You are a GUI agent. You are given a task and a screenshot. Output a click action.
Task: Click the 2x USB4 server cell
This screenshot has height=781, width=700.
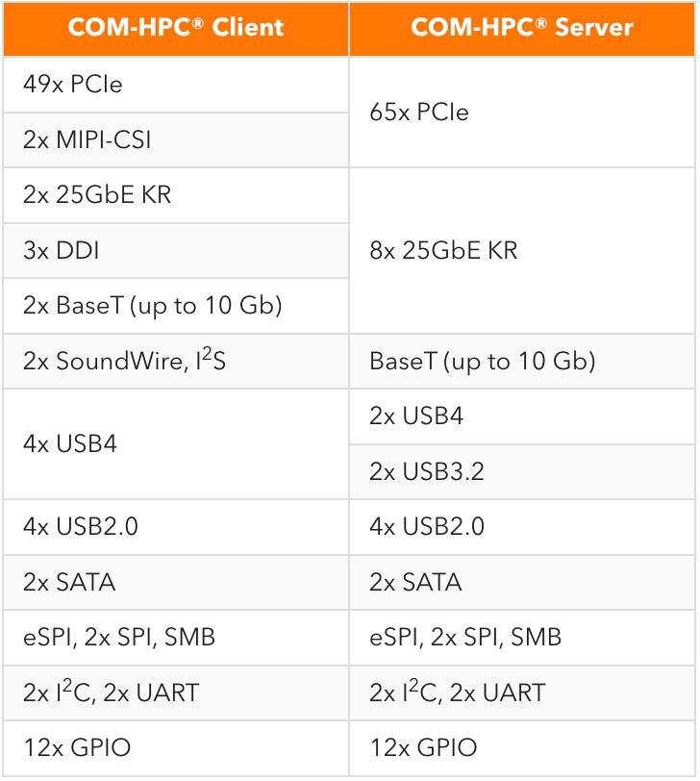pos(522,416)
